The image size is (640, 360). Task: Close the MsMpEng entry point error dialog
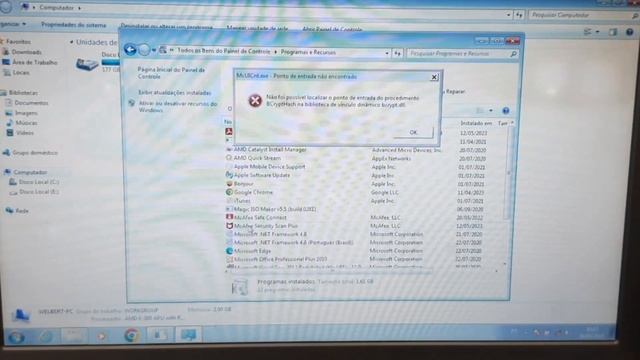click(x=434, y=77)
